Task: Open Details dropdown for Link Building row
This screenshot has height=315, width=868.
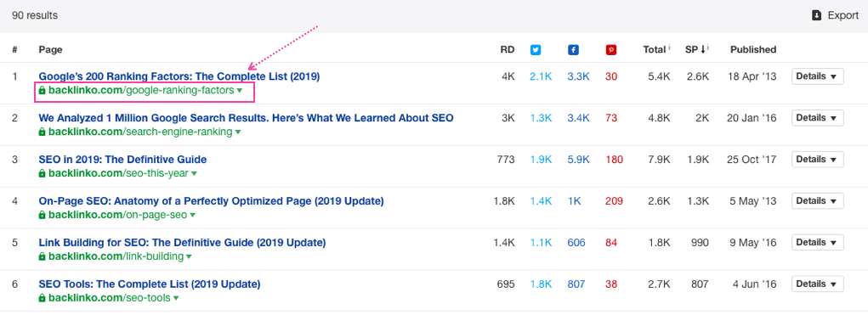Action: 817,242
